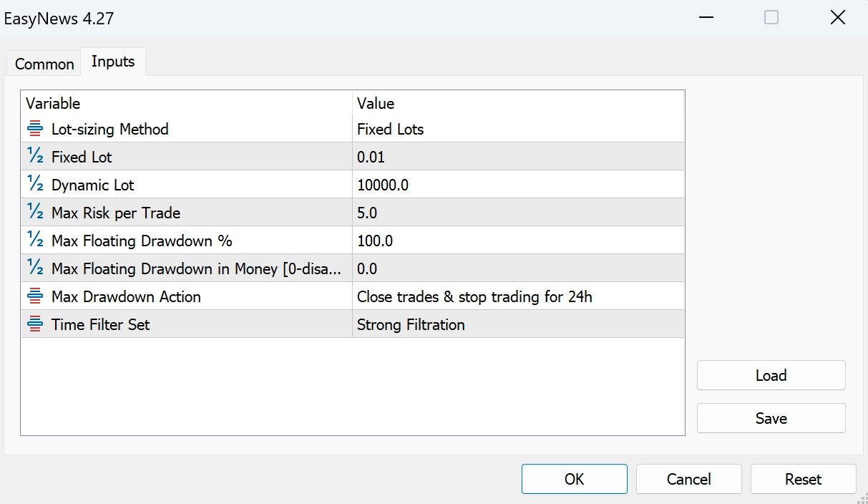This screenshot has width=868, height=504.
Task: Open the Max Drawdown Action value dropdown
Action: 517,296
